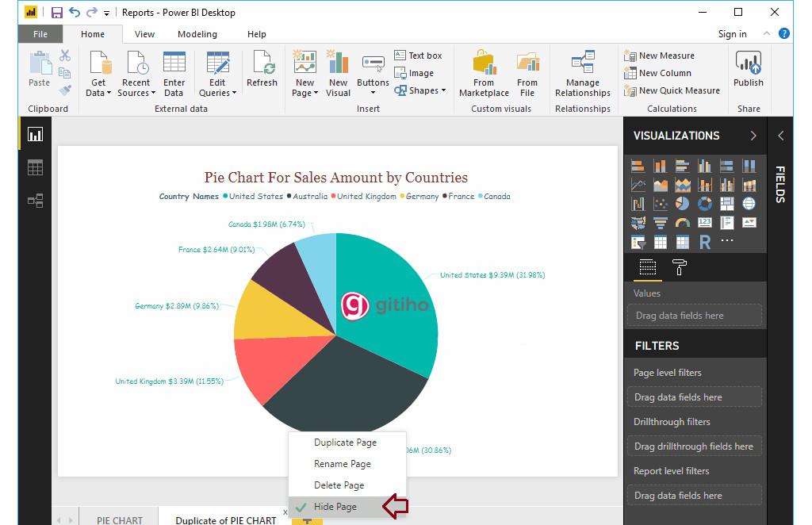
Task: Select the R script visual
Action: point(705,242)
